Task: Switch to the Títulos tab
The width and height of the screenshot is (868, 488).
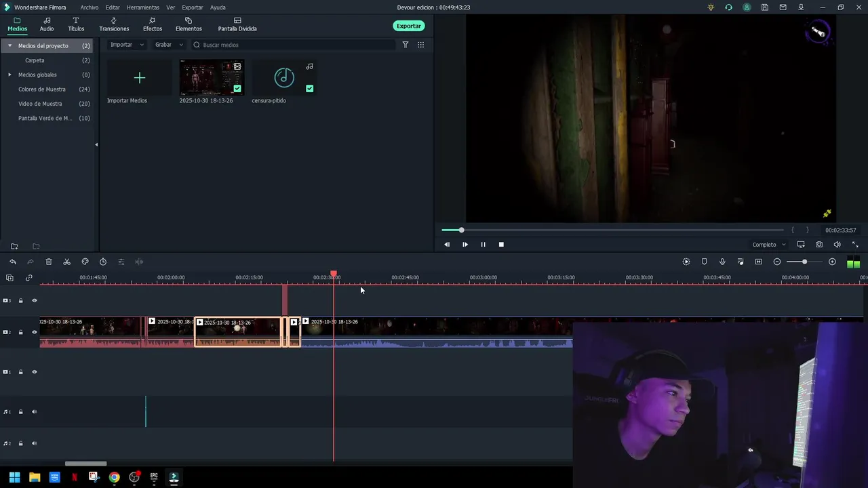Action: [x=76, y=25]
